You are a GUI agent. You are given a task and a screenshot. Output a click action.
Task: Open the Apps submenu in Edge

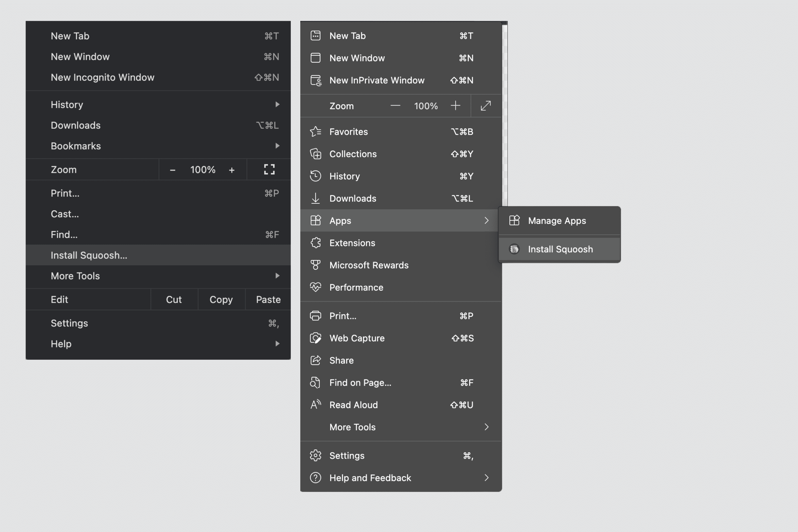point(401,220)
